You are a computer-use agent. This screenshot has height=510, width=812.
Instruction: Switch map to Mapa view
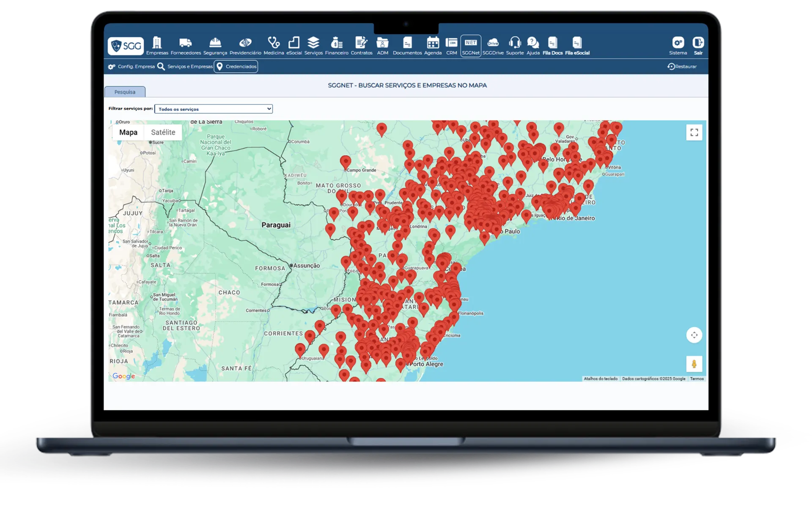coord(128,132)
